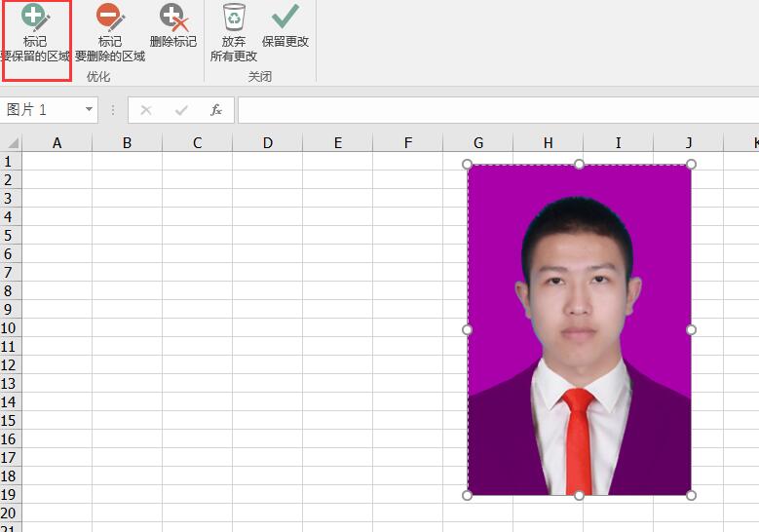Open the Name Box dropdown arrow
The image size is (759, 532).
click(89, 110)
